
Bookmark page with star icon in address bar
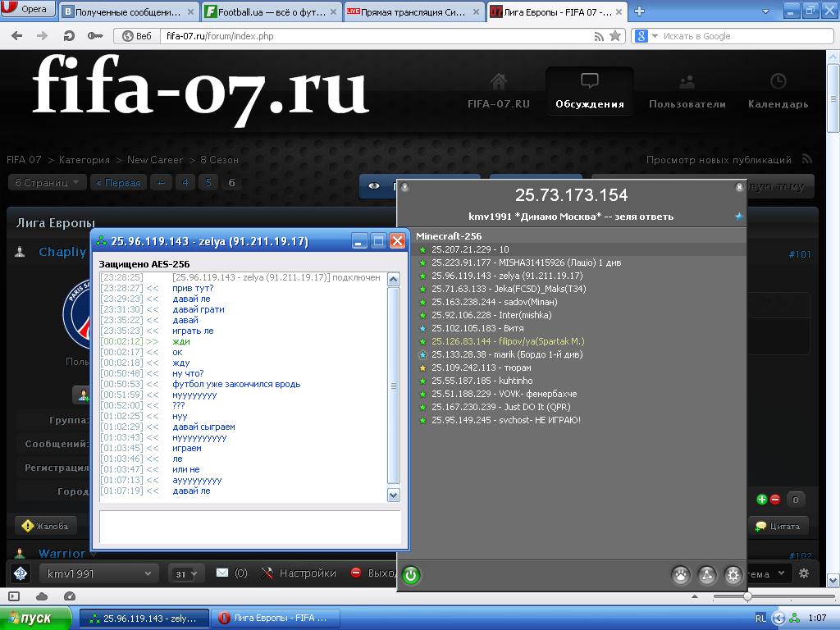[615, 36]
